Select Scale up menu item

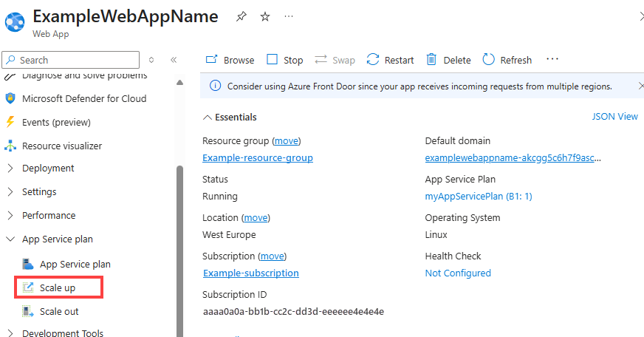coord(58,287)
